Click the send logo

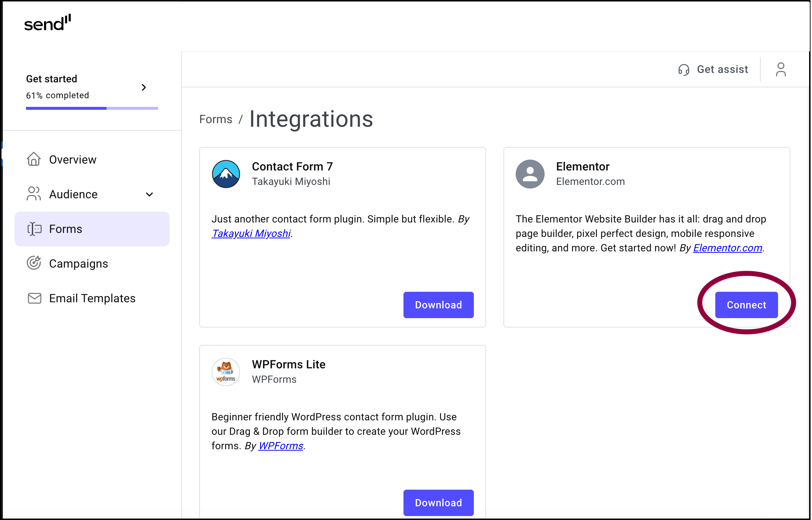(48, 23)
